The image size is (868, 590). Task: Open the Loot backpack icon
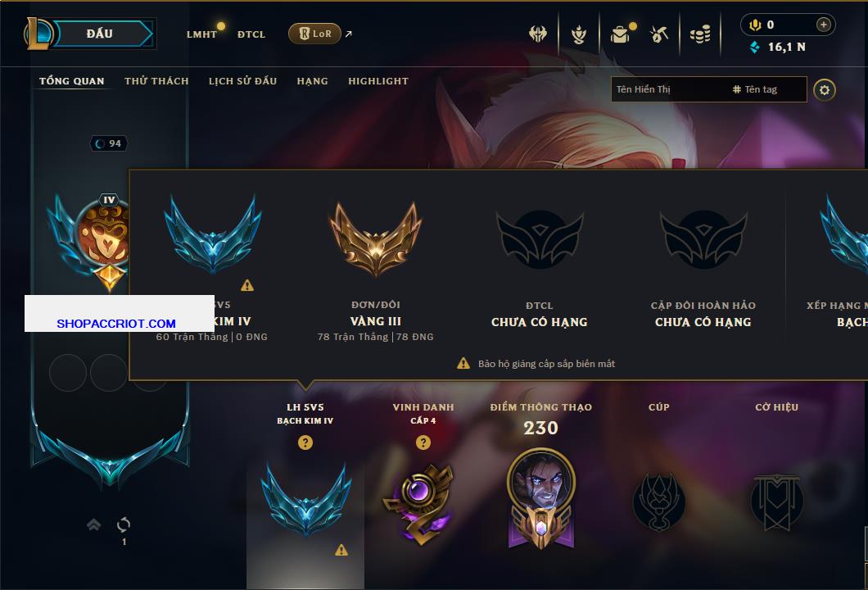(621, 34)
